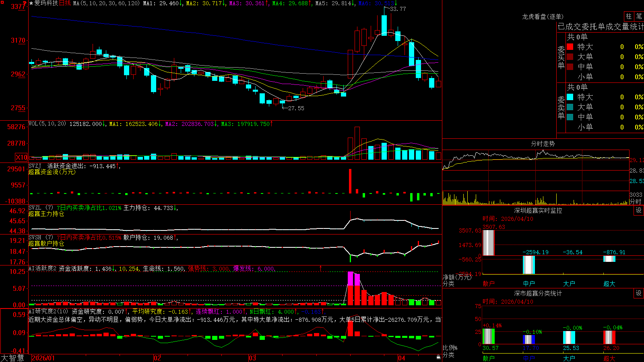Click the 超大 category in 深圳超赢实时监控
The image size is (644, 362).
[609, 284]
